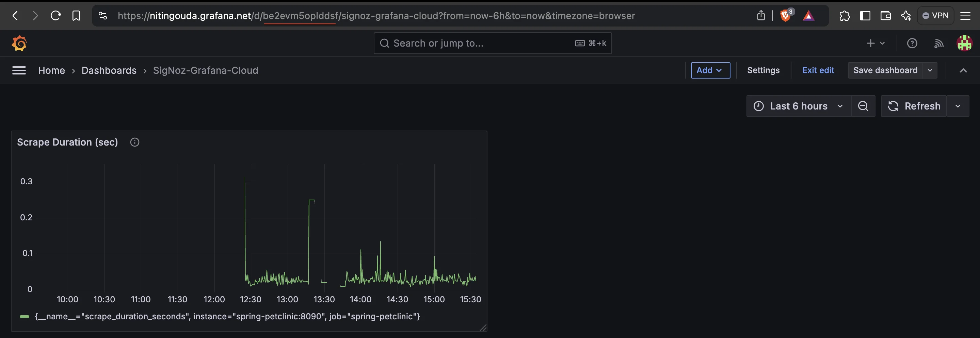Refresh the dashboard
This screenshot has height=338, width=980.
click(914, 106)
